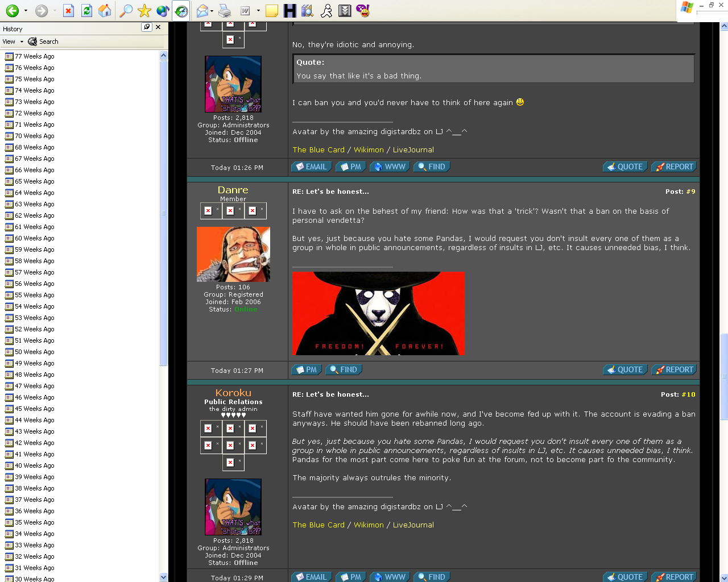Click FIND on Danre's post #9
Screen dimensions: 728x582
coord(344,369)
